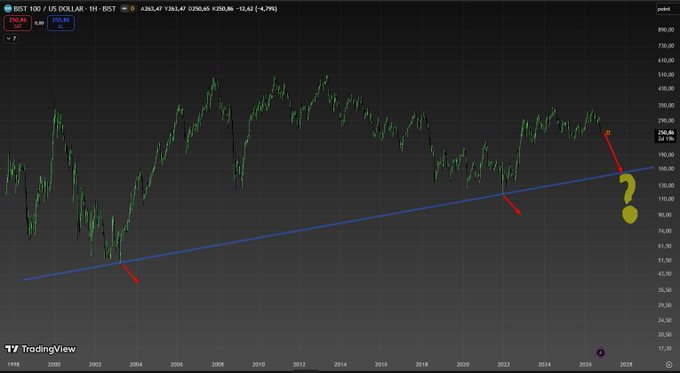Click the 160,00 price scale label
Viewport: 680px width, 373px height.
tap(666, 169)
